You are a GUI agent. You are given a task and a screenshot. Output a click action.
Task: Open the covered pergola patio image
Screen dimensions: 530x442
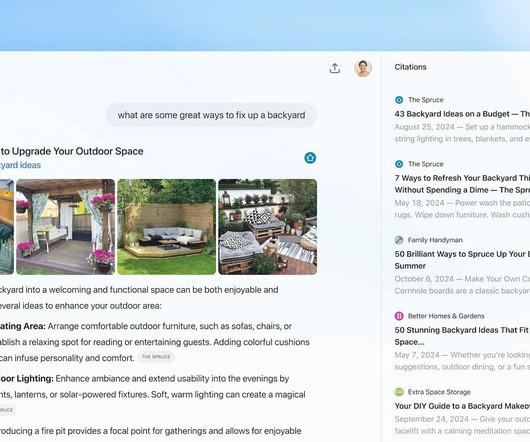pos(66,227)
